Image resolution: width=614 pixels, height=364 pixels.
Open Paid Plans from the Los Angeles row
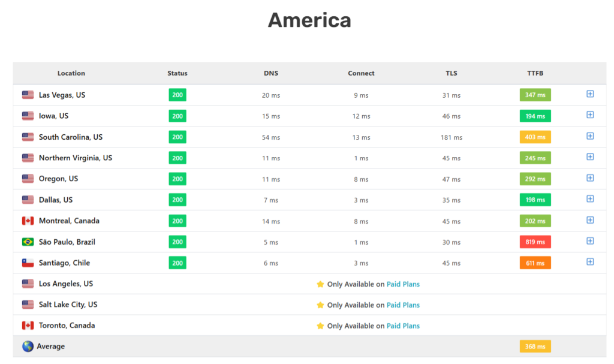tap(403, 284)
